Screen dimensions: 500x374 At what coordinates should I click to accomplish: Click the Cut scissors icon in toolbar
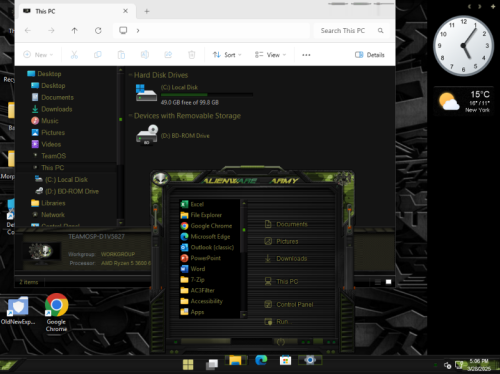[x=74, y=55]
